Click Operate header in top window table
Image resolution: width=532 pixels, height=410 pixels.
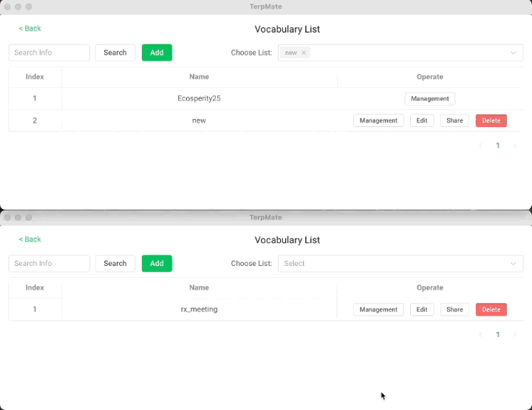click(x=430, y=77)
